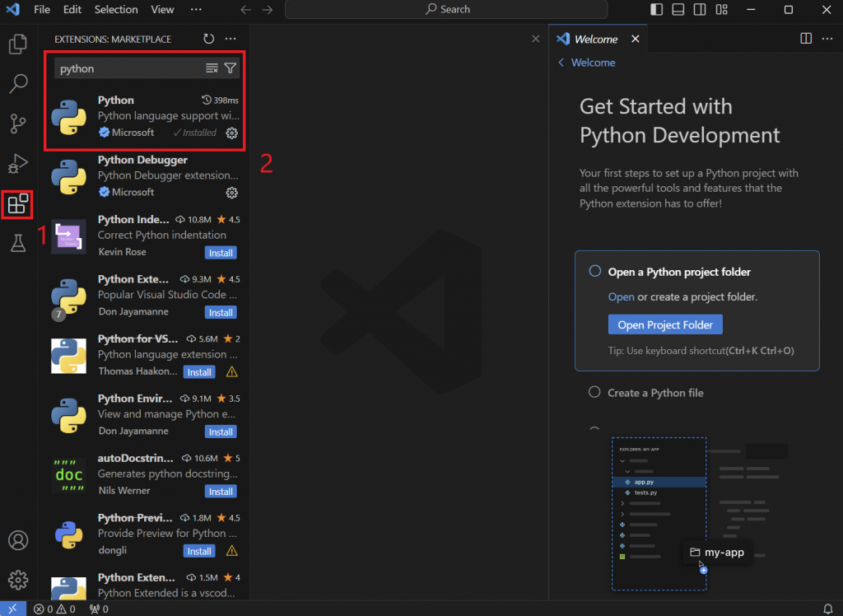Install Python for VSCode by Thomas Haakon

[x=199, y=372]
